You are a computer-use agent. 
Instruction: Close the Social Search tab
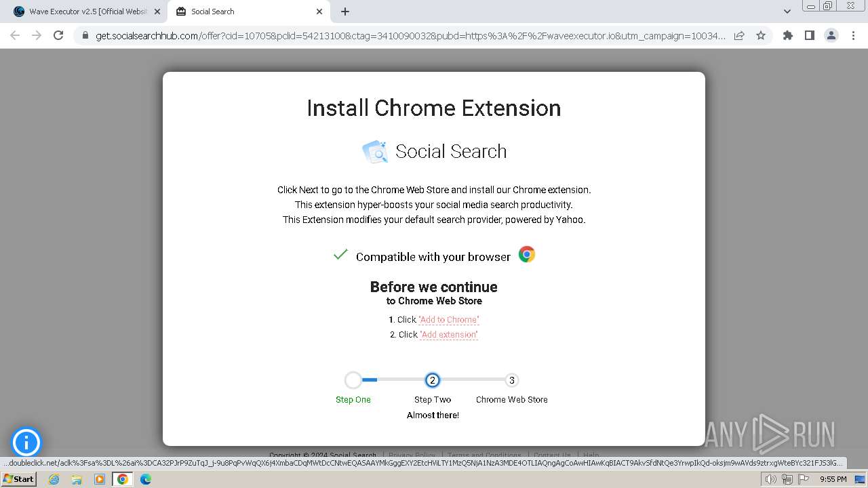319,12
